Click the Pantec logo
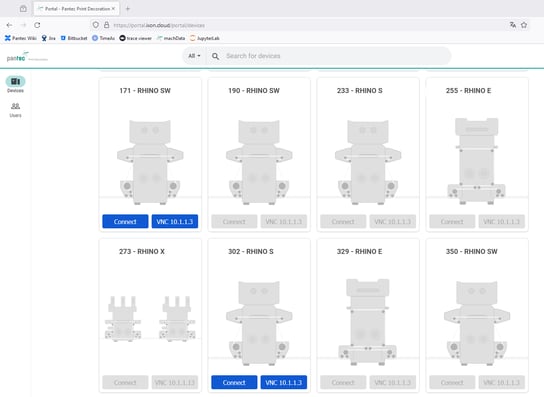The height and width of the screenshot is (397, 544). (27, 57)
